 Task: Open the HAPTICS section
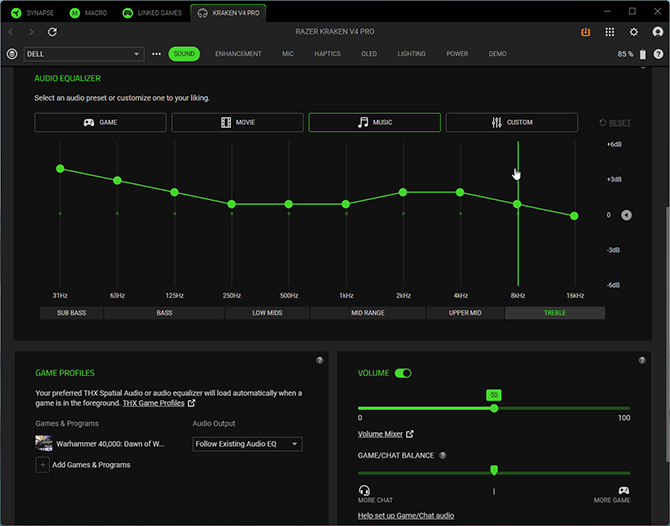click(327, 54)
